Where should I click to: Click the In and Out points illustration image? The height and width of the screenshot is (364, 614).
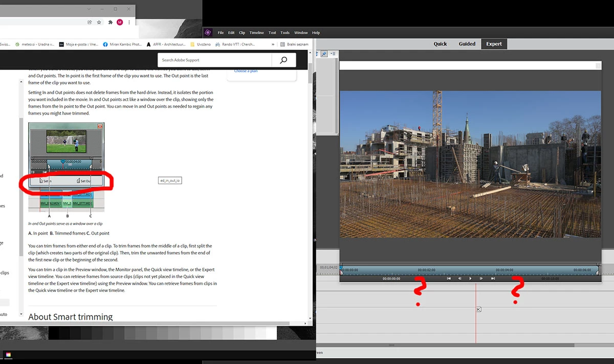pos(67,167)
